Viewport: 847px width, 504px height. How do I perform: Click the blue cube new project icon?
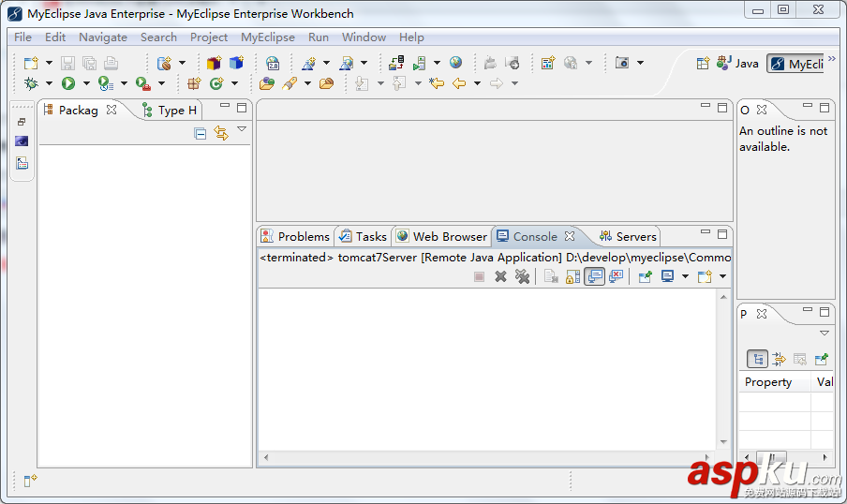click(x=236, y=63)
